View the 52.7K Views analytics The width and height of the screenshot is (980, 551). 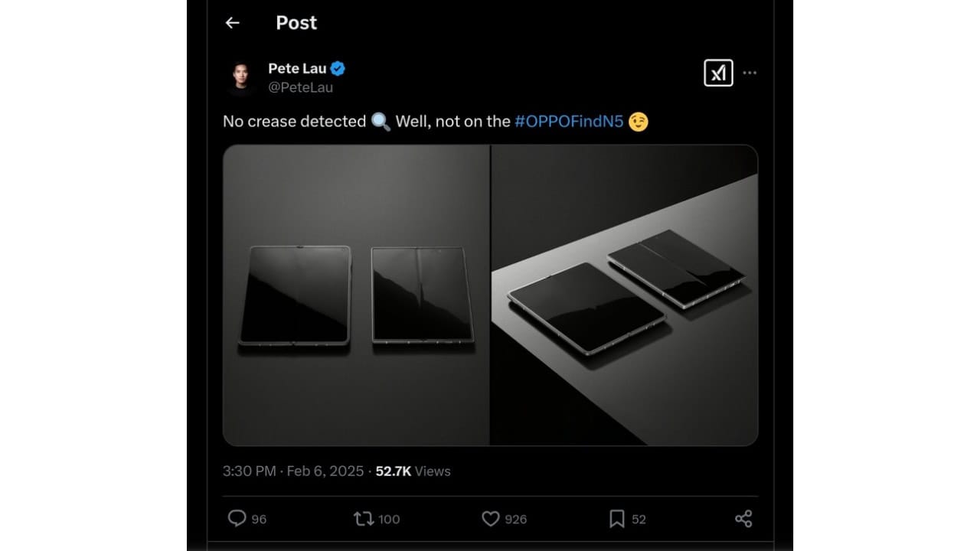[413, 471]
